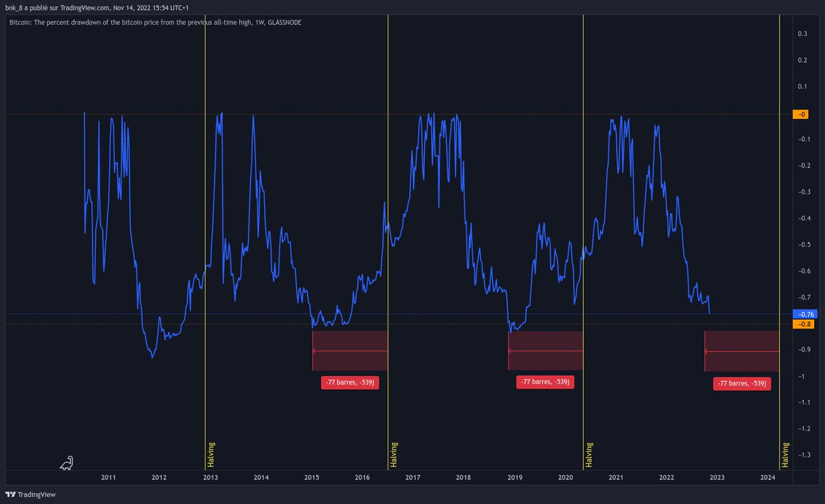Select the red date-range box spanning 2015–2016
Viewport: 825px width, 504px height.
point(350,351)
